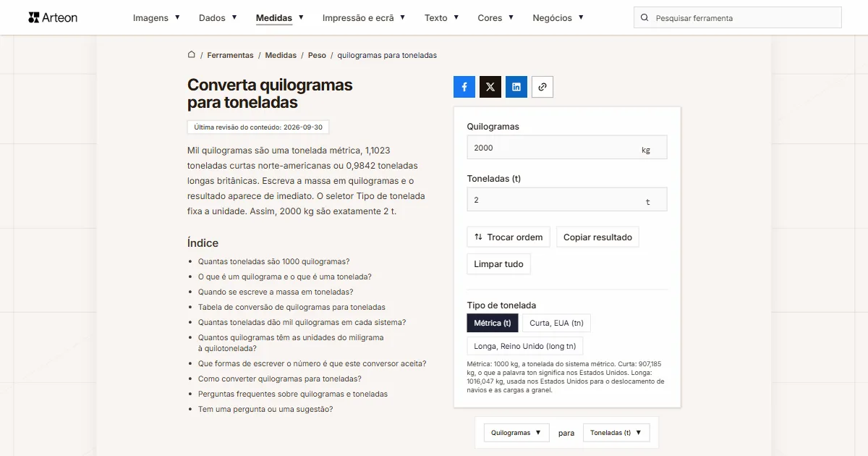The image size is (868, 456).
Task: Select Longa, Reino Unido (long tn) type
Action: click(x=525, y=346)
